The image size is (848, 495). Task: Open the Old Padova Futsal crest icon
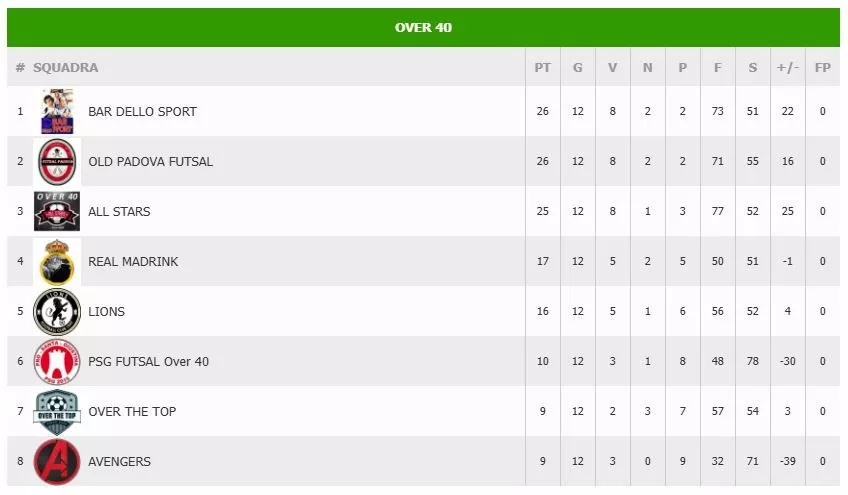(x=57, y=162)
